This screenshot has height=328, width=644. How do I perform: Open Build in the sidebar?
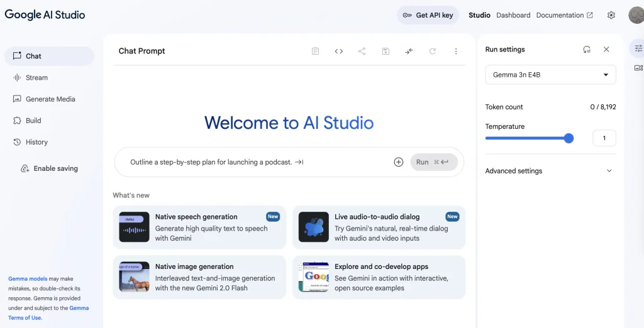49,121
